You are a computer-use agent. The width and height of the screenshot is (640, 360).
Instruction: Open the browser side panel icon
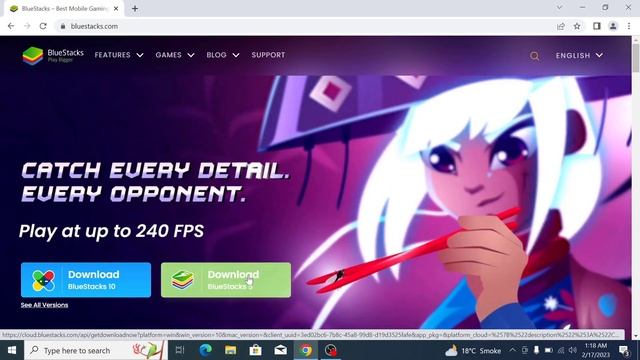597,26
